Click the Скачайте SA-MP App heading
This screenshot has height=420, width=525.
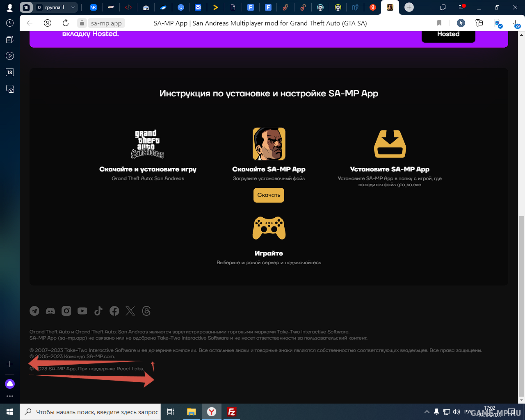click(269, 169)
